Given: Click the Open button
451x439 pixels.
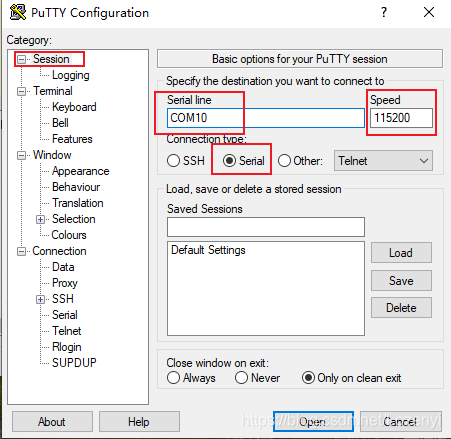Looking at the screenshot, I should [x=313, y=422].
